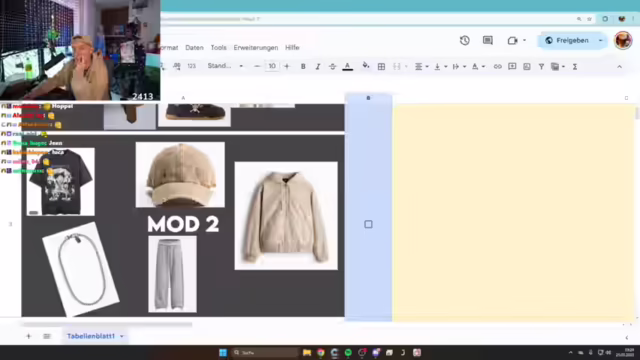Viewport: 640px width, 360px height.
Task: Toggle strikethrough text formatting
Action: 332,67
